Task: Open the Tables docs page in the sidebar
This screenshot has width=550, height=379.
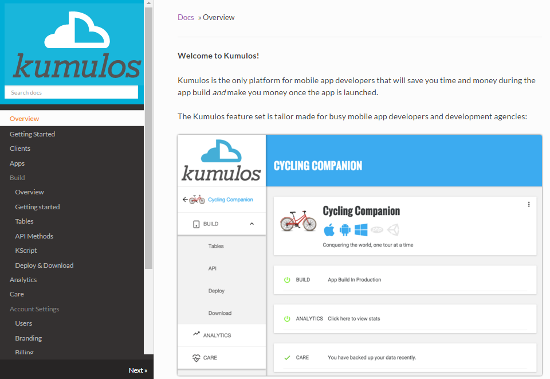Action: [x=24, y=221]
